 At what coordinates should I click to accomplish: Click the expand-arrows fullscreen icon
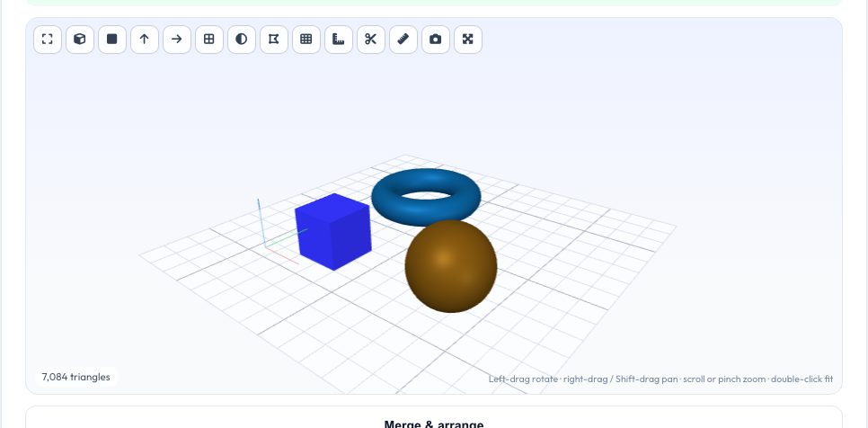(x=468, y=40)
